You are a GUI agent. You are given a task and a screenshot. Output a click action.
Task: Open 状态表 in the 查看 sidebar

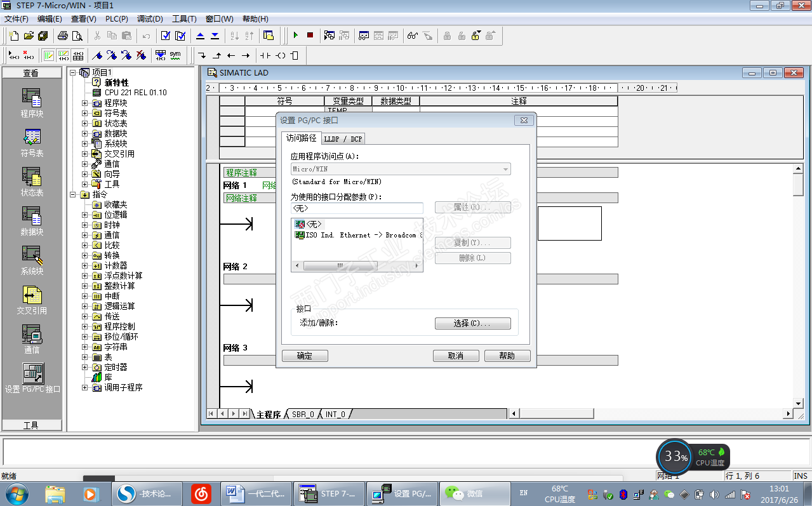coord(31,182)
